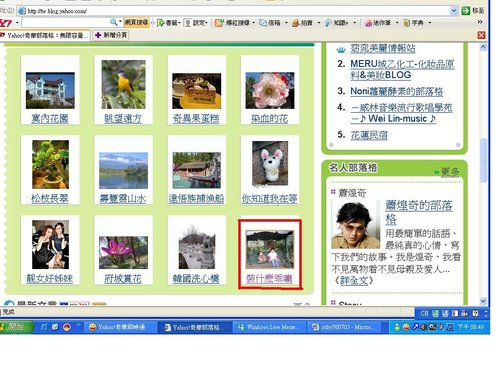Click 更多 in the 名人部落格 panel
Screen dimensions: 500x375
coord(450,172)
